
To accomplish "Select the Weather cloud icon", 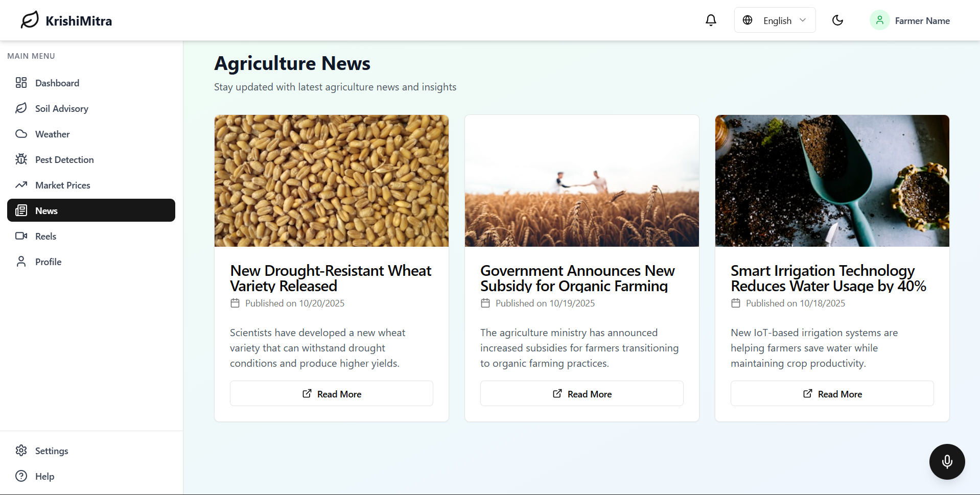I will pyautogui.click(x=21, y=134).
